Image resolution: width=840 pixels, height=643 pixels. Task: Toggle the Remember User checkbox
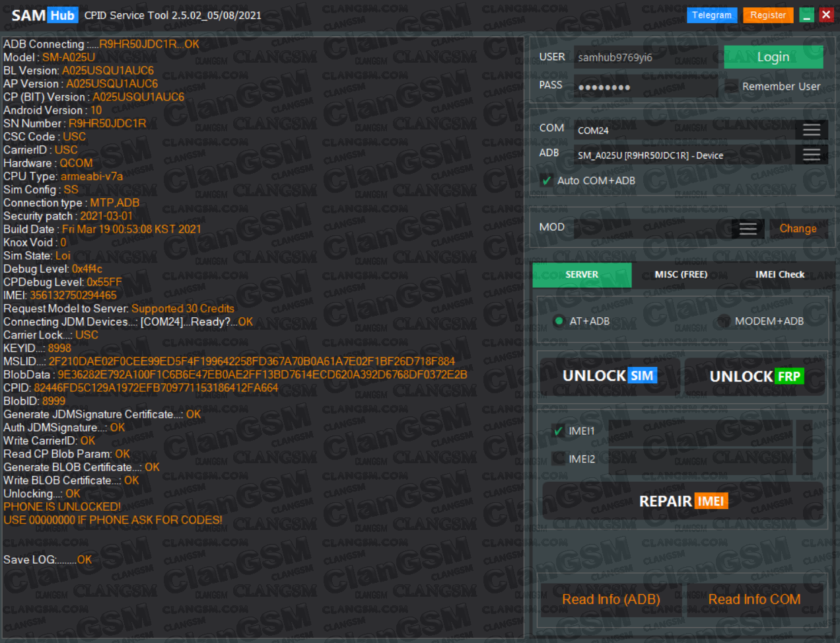731,87
